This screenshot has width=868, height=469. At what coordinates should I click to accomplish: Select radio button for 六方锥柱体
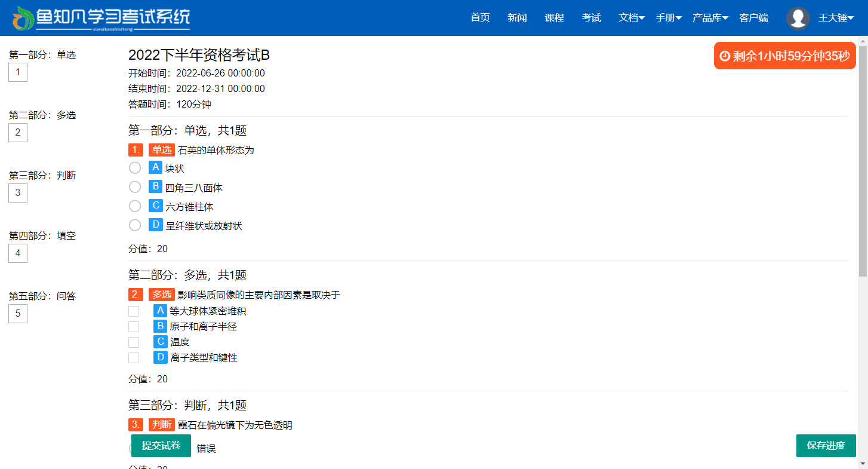(x=135, y=206)
